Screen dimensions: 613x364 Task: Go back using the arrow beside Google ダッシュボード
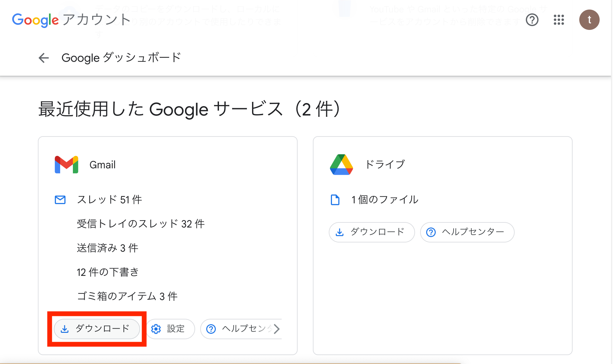click(x=44, y=58)
